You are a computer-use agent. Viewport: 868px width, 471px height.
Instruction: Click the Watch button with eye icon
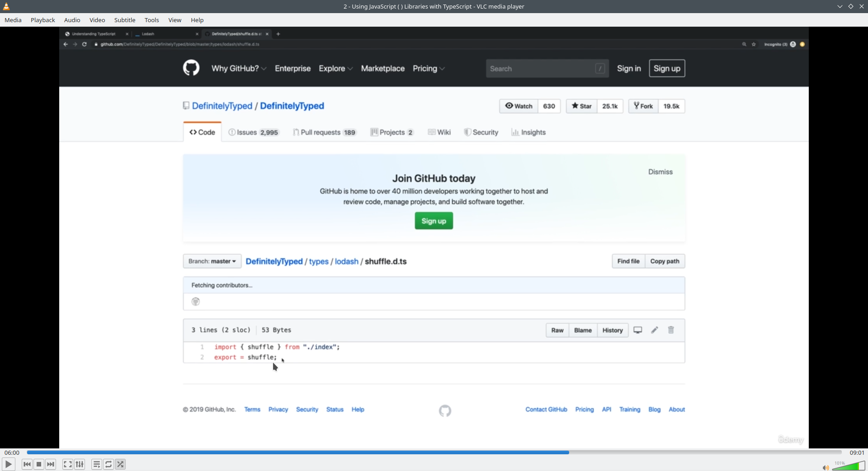point(519,106)
